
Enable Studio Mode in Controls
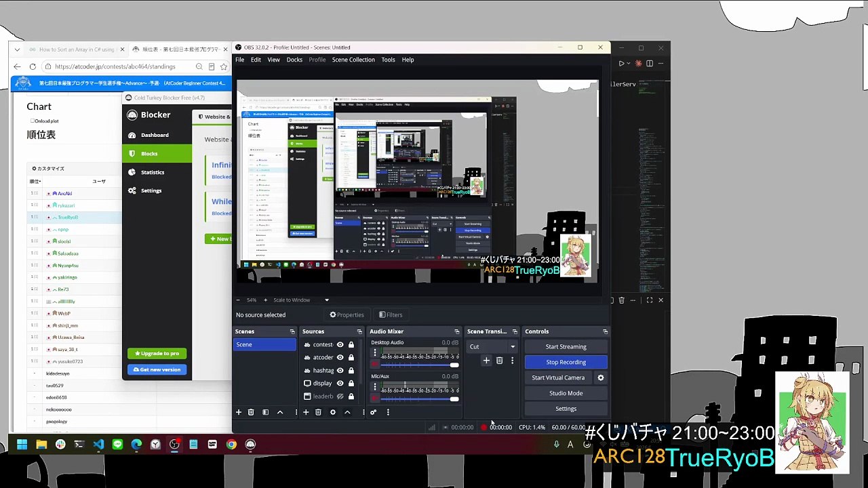tap(566, 393)
